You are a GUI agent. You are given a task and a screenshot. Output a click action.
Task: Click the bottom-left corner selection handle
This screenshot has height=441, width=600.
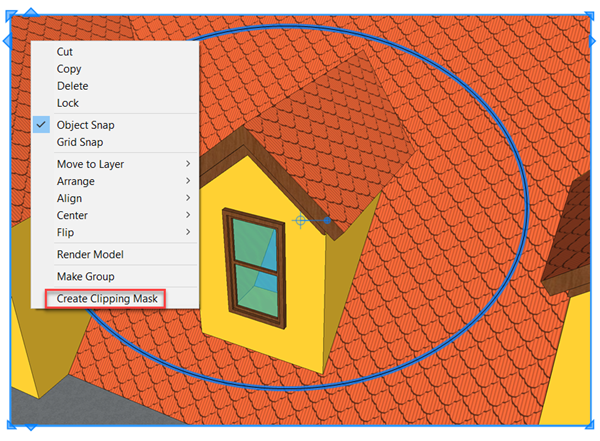pos(11,424)
